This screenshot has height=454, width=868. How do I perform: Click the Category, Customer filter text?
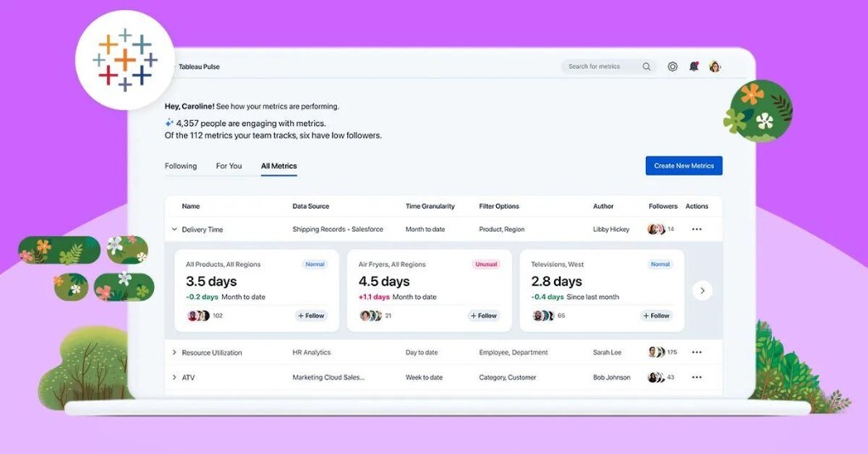[508, 377]
